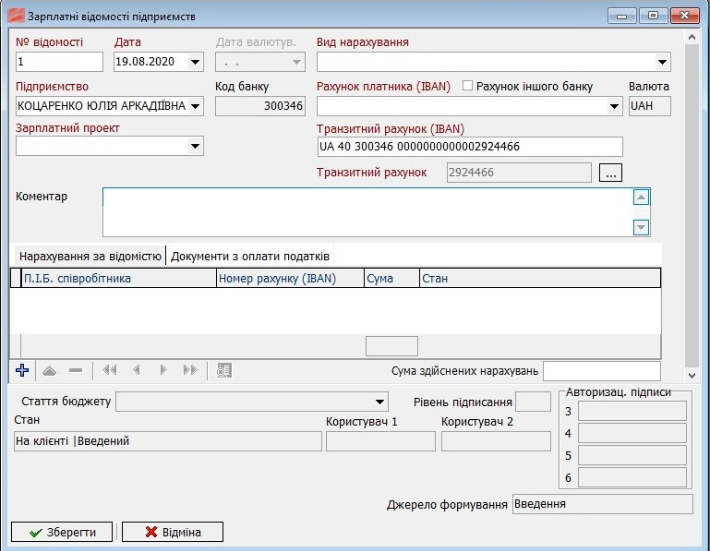Click authorization signature field 4
The width and height of the screenshot is (710, 551).
pyautogui.click(x=632, y=433)
